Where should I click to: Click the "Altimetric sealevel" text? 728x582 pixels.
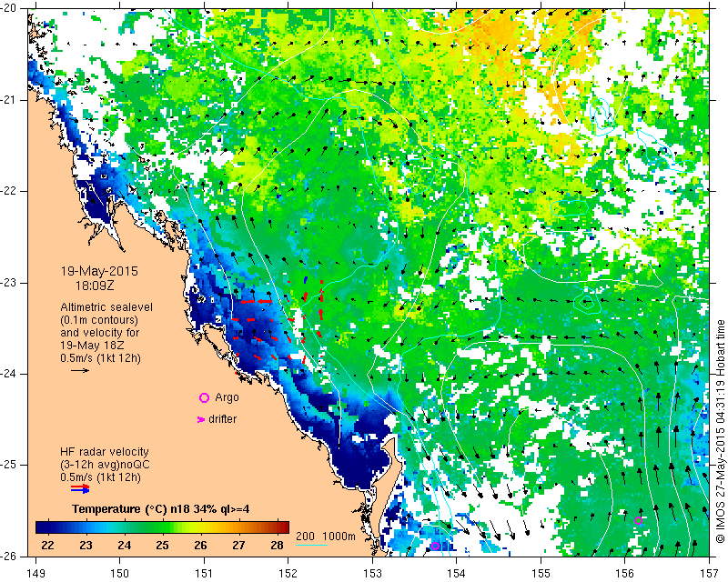pos(106,307)
